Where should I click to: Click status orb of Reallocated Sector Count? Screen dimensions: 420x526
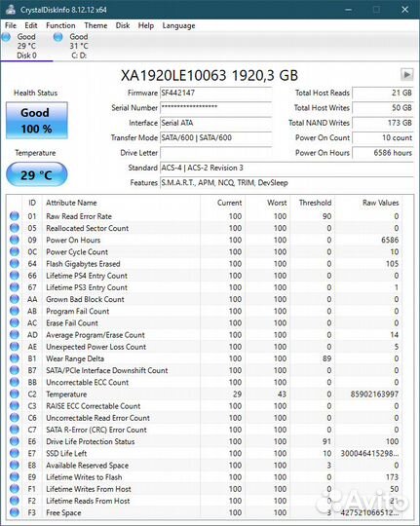15,228
